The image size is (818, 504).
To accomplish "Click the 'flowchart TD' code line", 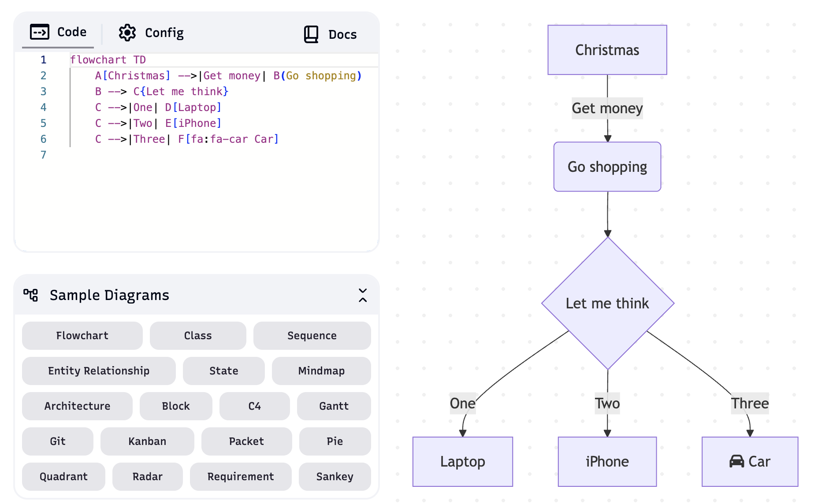I will [108, 60].
